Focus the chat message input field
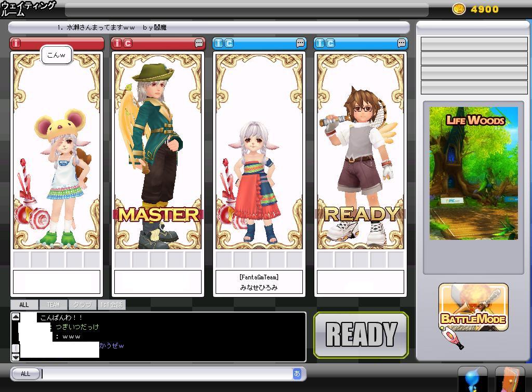This screenshot has width=532, height=392. point(166,374)
